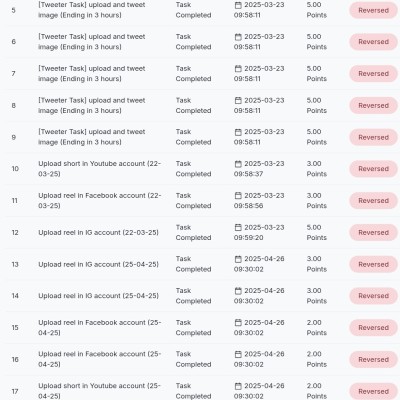Click the calendar icon in row 15
This screenshot has height=400, width=400.
pyautogui.click(x=238, y=323)
